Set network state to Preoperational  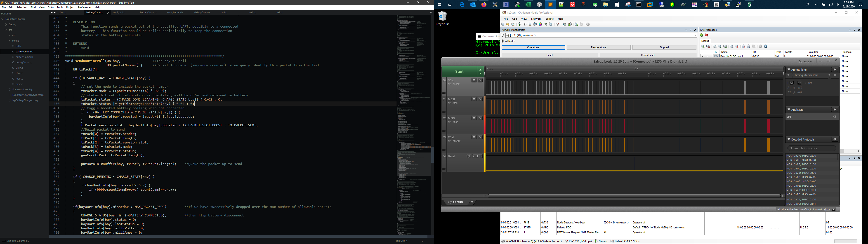[x=598, y=47]
